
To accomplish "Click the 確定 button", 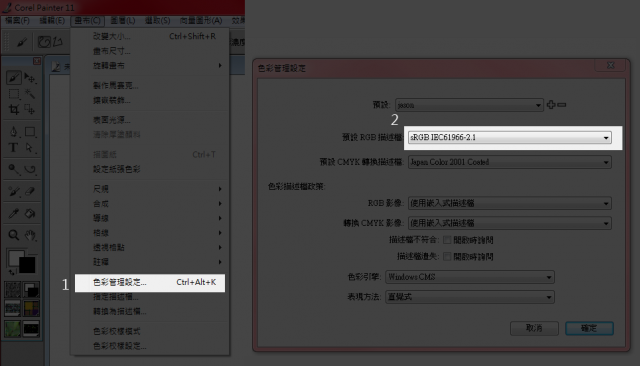I will 589,328.
